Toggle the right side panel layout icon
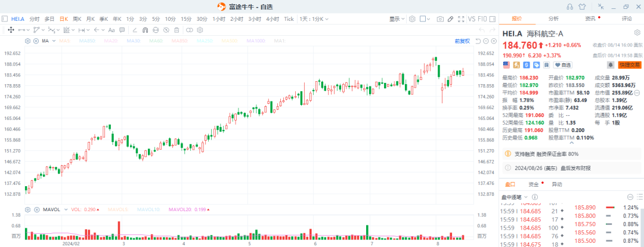The height and width of the screenshot is (247, 644). point(493,19)
